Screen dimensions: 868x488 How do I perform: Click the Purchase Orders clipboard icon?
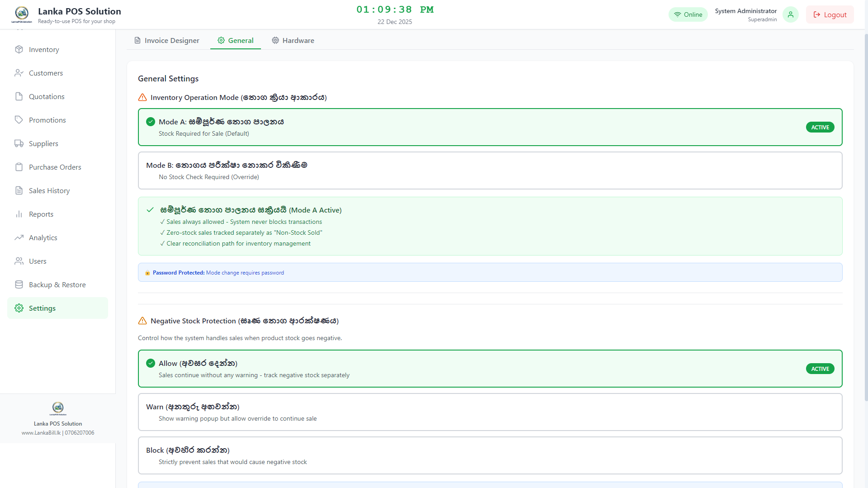coord(19,167)
